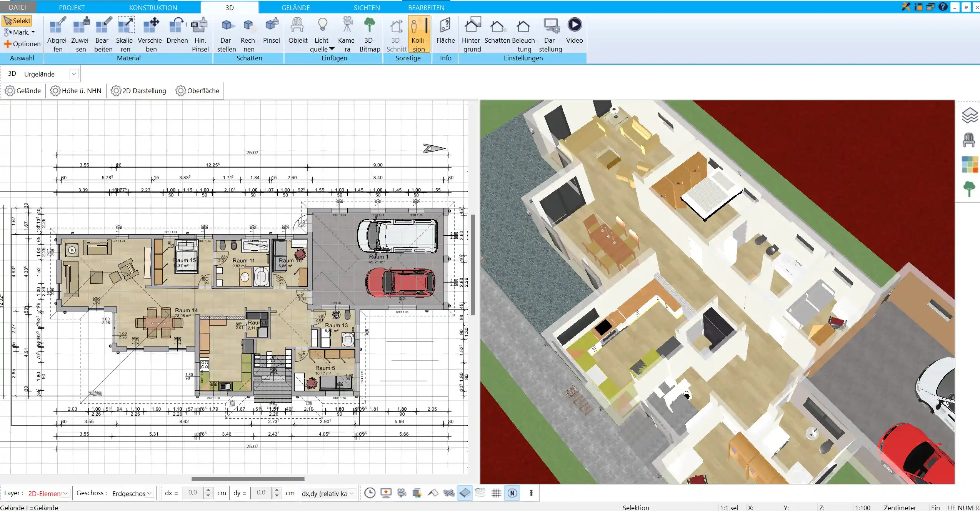This screenshot has width=980, height=511.
Task: Click the dy value input field
Action: pyautogui.click(x=261, y=493)
